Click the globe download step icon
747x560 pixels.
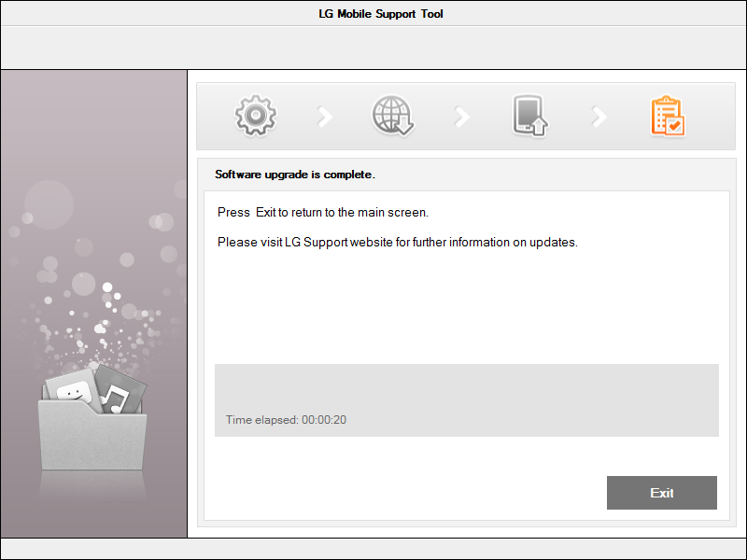coord(392,116)
